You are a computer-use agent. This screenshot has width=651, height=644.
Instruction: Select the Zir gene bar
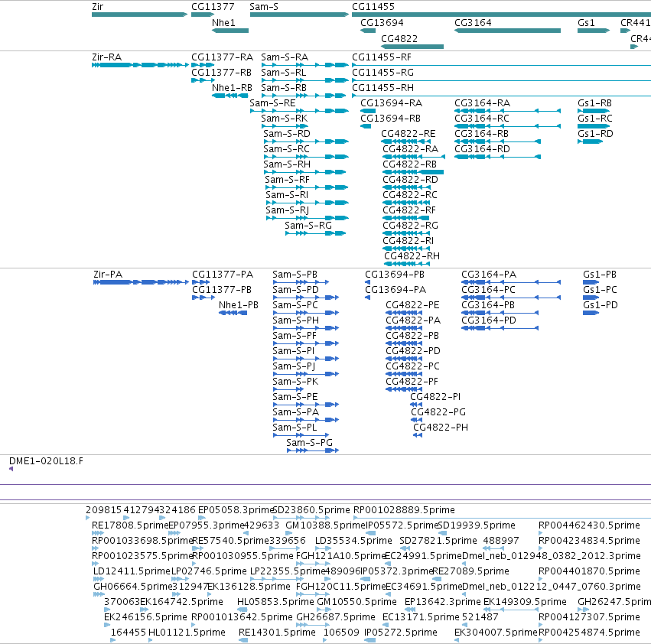139,15
